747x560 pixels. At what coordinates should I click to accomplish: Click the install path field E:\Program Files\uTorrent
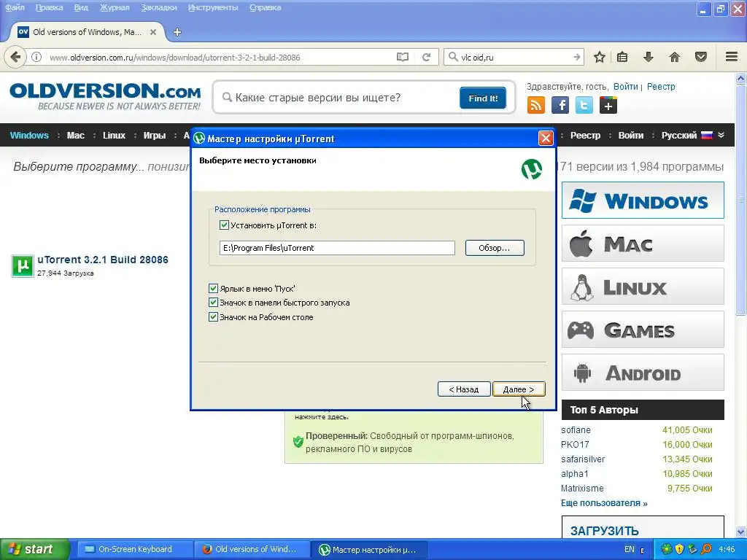[337, 248]
